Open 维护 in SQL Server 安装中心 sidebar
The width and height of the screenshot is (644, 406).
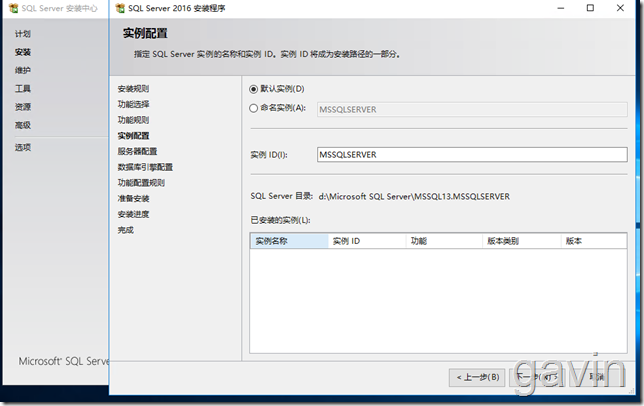[23, 70]
